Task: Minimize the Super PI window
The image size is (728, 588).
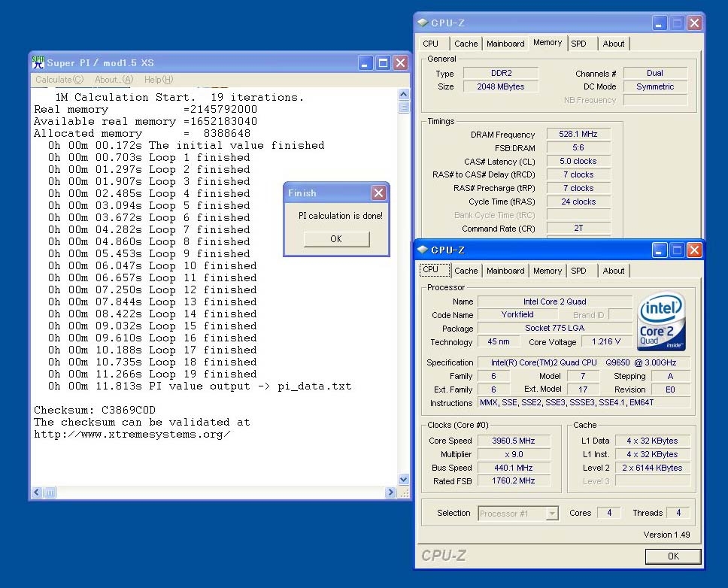Action: tap(366, 62)
